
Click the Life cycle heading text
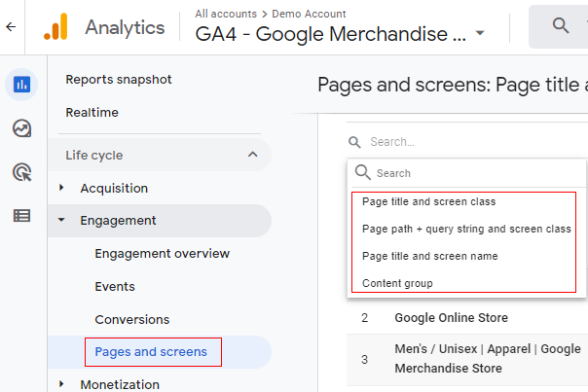tap(94, 156)
